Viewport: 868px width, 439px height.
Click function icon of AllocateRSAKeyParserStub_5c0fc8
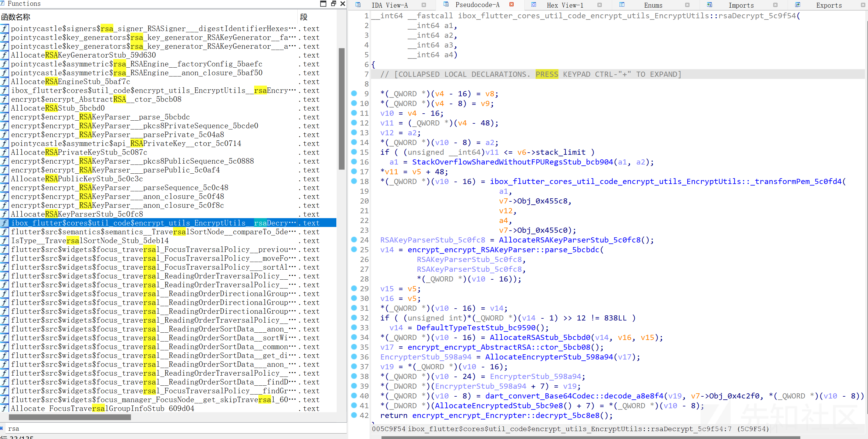tap(5, 214)
